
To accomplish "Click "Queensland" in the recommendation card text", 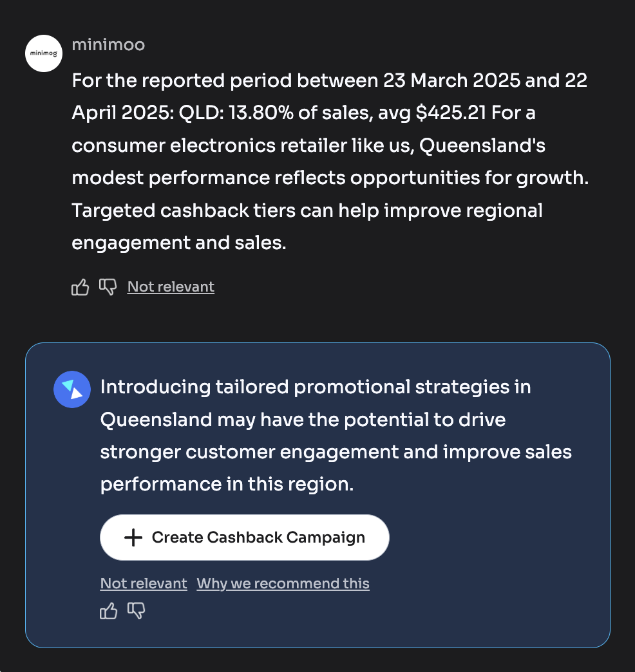I will (x=156, y=420).
